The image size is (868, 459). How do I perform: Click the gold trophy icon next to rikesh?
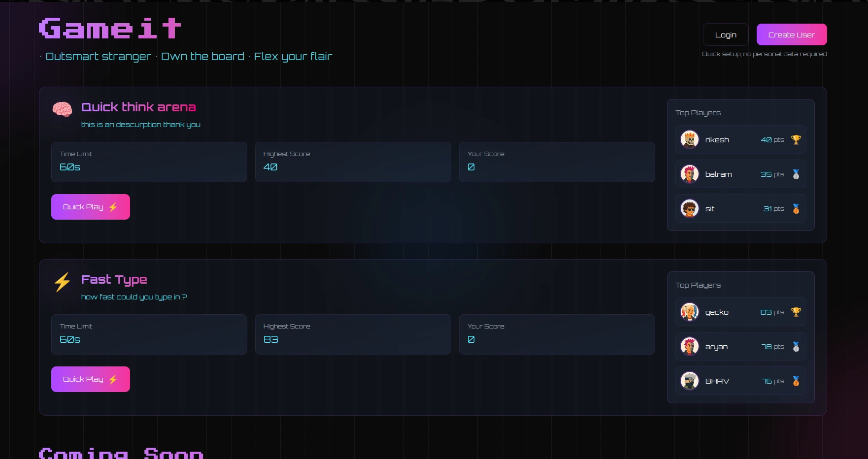[x=796, y=140]
